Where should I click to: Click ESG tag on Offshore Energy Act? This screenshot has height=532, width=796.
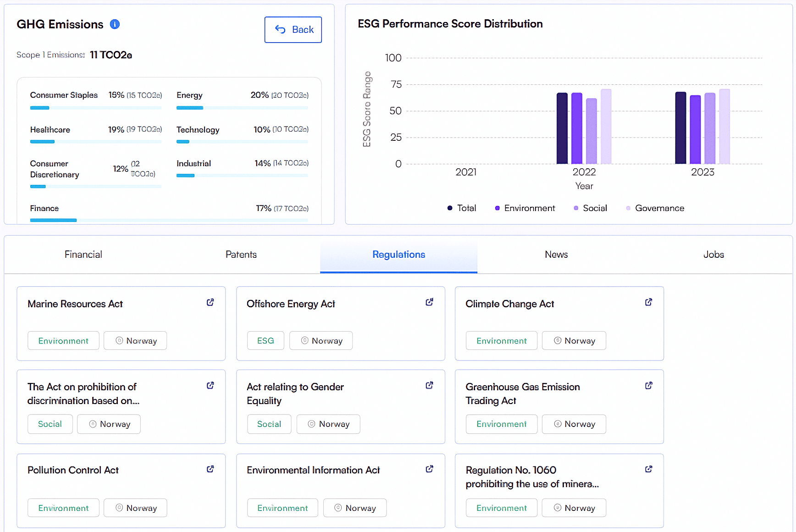pyautogui.click(x=265, y=341)
